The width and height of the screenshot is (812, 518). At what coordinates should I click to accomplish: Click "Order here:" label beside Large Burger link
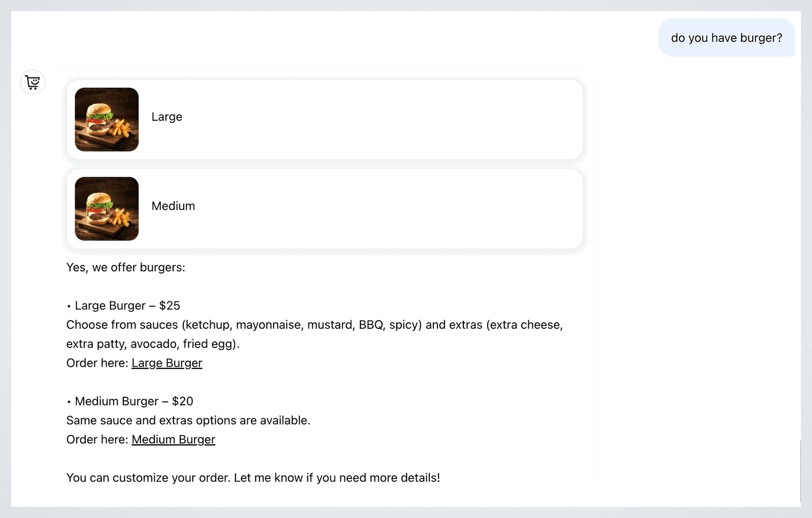tap(97, 363)
